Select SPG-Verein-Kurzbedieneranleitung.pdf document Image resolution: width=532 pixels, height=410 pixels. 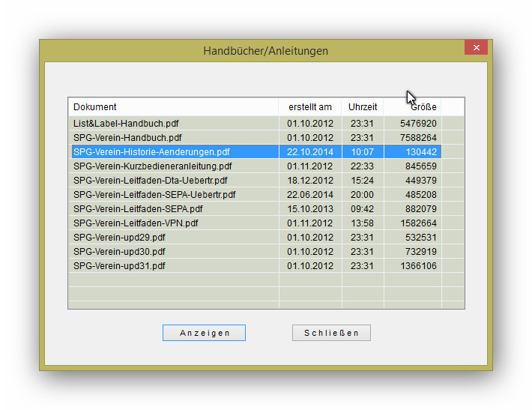coord(152,166)
